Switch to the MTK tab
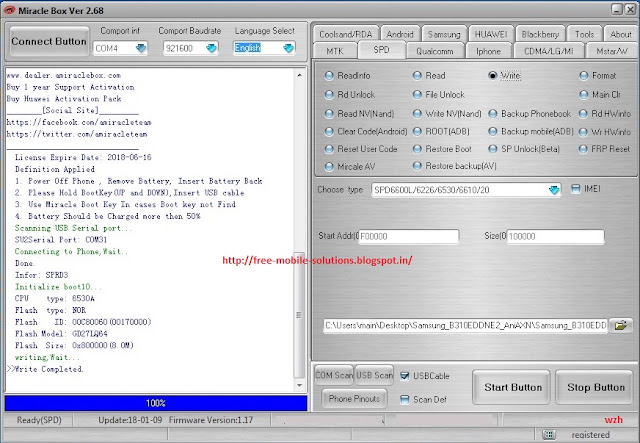The width and height of the screenshot is (640, 443). (335, 51)
